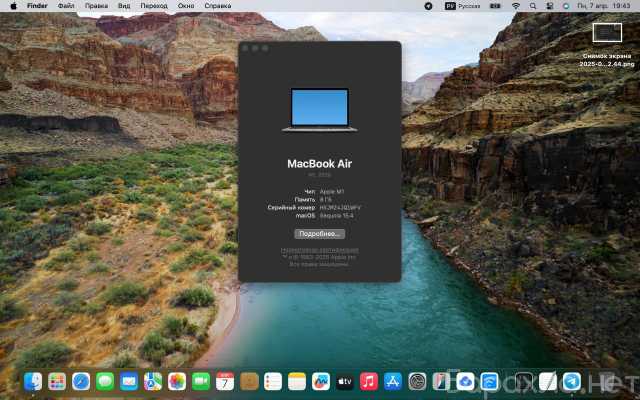The width and height of the screenshot is (640, 400).
Task: Switch input source via Русская menu bar item
Action: [462, 6]
